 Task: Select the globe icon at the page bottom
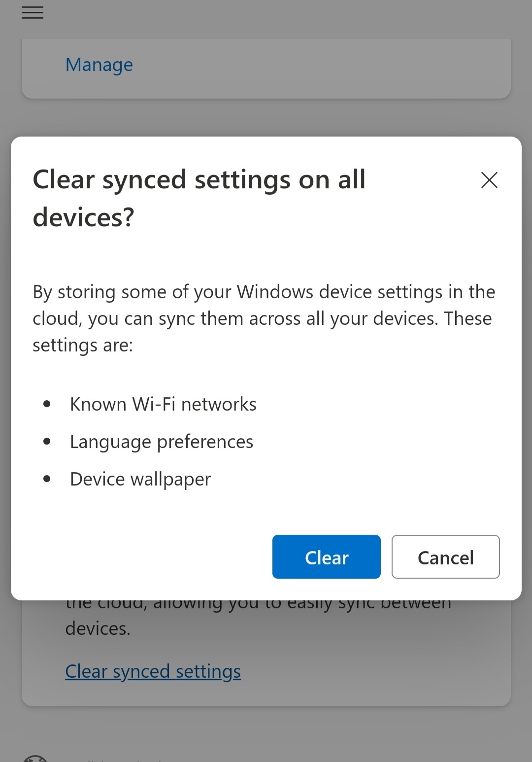coord(35,758)
